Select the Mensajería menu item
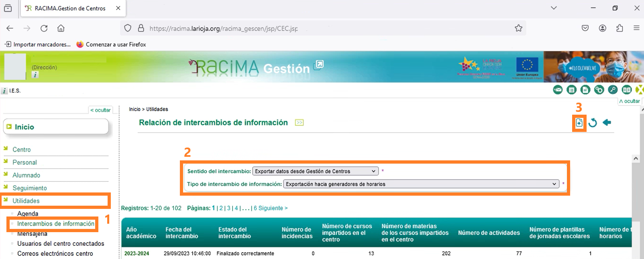 (32, 234)
